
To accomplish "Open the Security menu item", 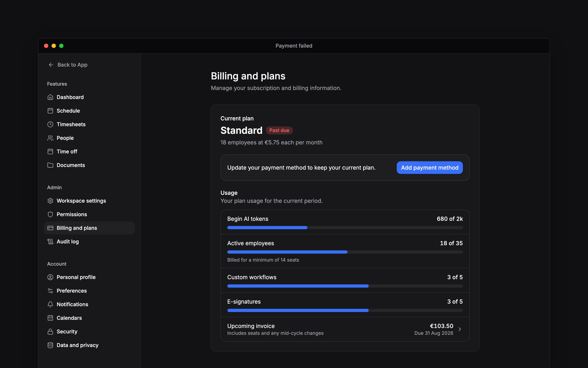I will pos(89,332).
